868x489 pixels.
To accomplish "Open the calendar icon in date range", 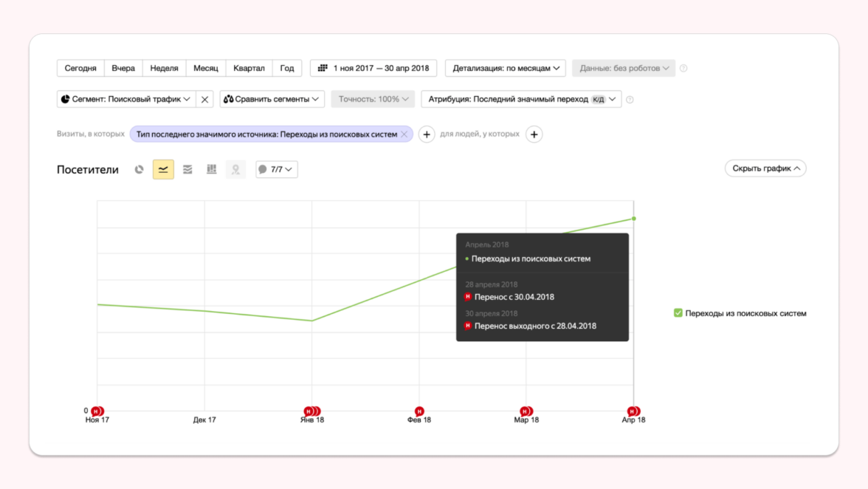I will (323, 68).
